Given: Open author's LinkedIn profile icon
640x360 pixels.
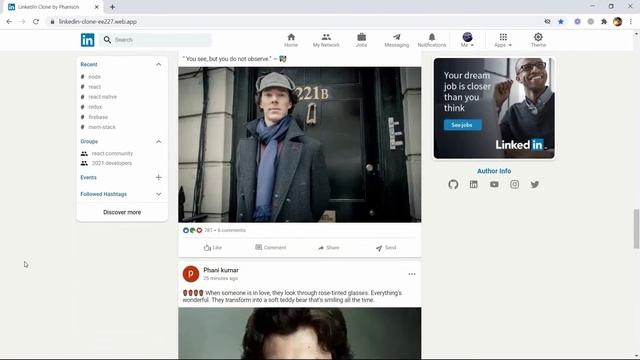Looking at the screenshot, I should coord(473,184).
